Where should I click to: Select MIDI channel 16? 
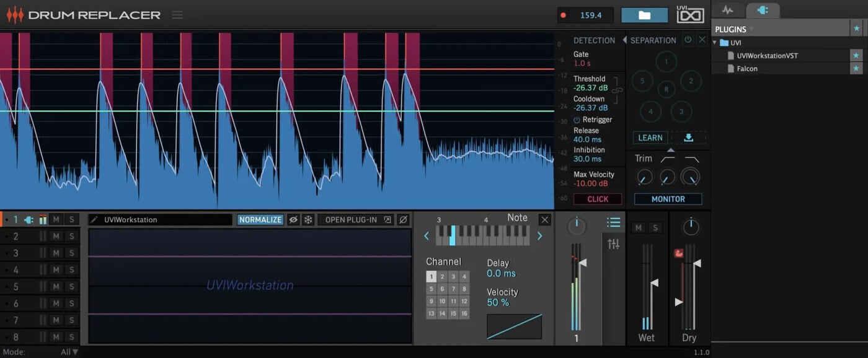tap(464, 313)
